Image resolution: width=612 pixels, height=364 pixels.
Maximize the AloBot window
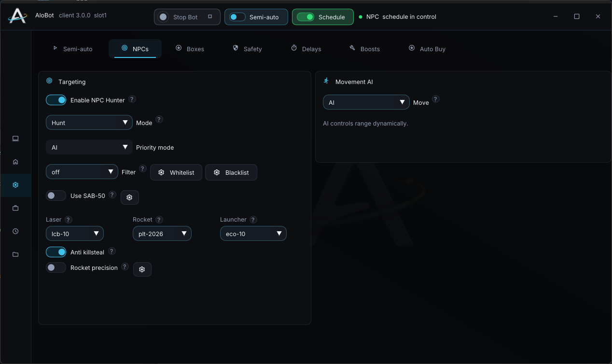(577, 16)
